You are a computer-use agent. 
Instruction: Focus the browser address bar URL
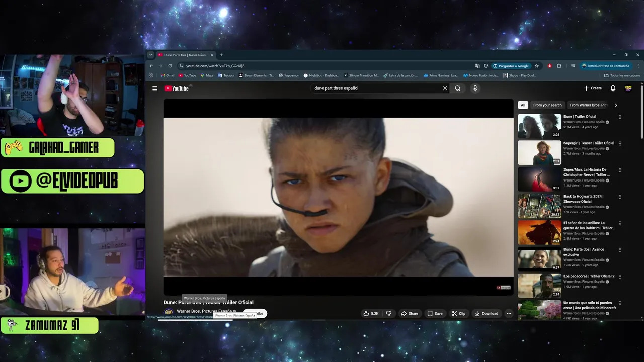215,66
